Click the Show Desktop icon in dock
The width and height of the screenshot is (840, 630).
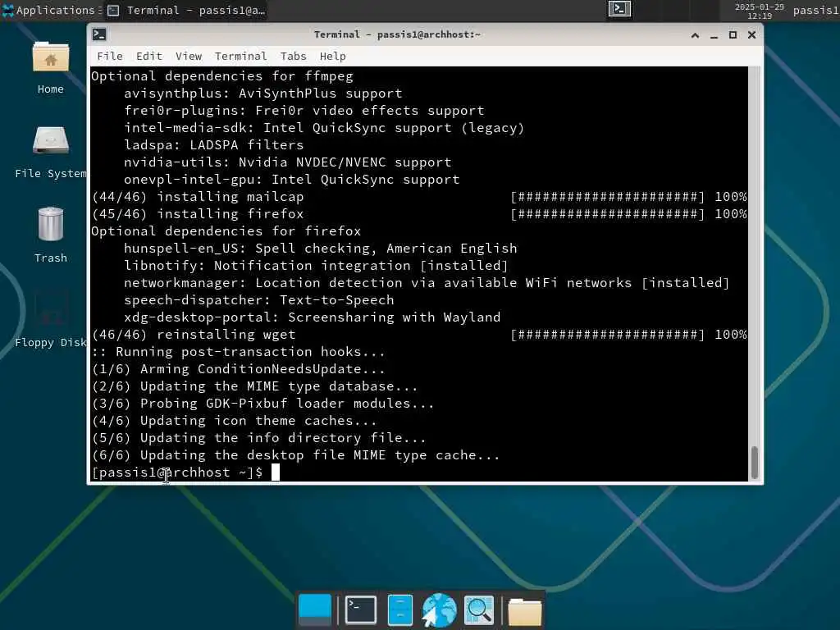pos(315,609)
